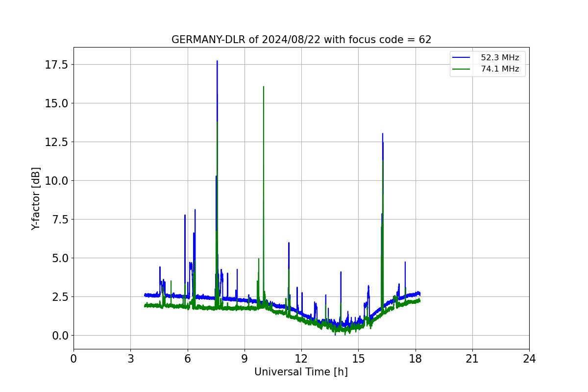
Task: Click the 3 x-axis tick label
Action: [130, 359]
